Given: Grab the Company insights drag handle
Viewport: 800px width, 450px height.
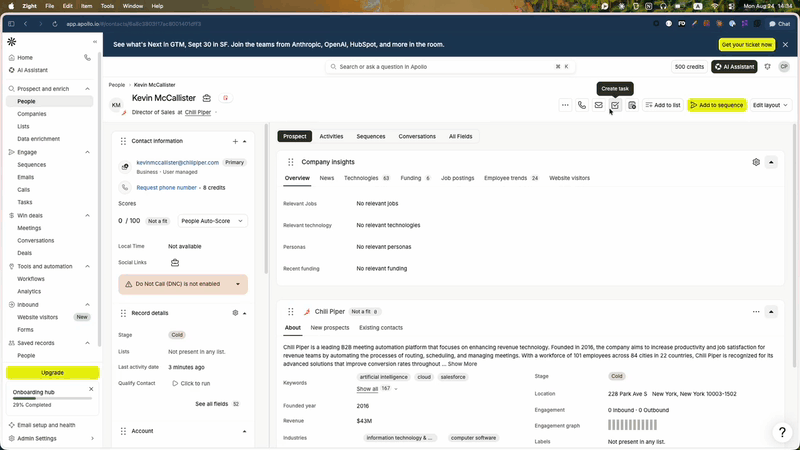Looking at the screenshot, I should (x=291, y=162).
